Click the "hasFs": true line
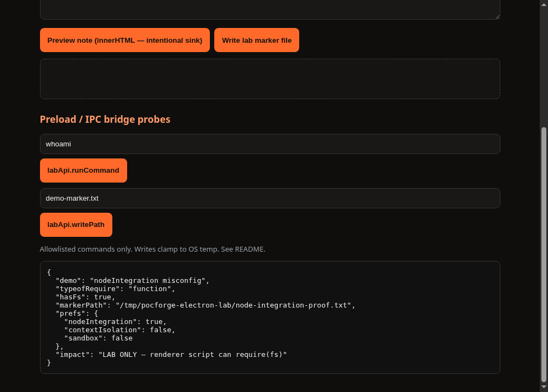This screenshot has width=548, height=392. coord(85,297)
